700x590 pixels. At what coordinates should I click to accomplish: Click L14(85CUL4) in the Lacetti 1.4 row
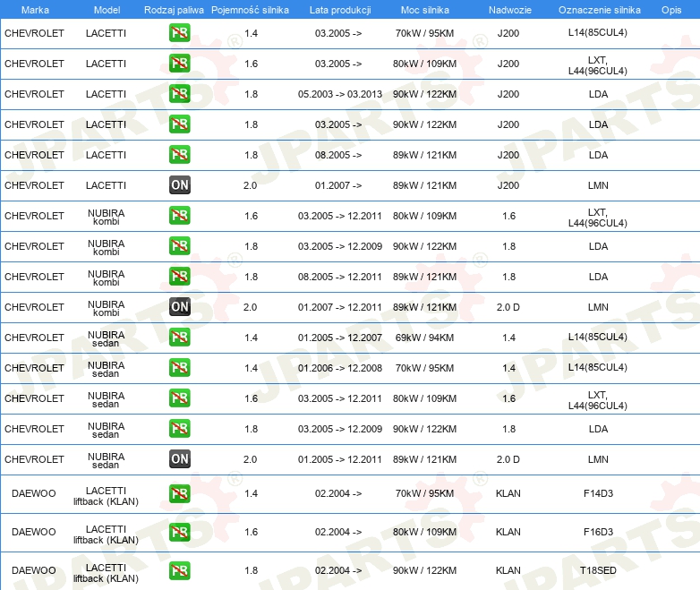coord(598,32)
